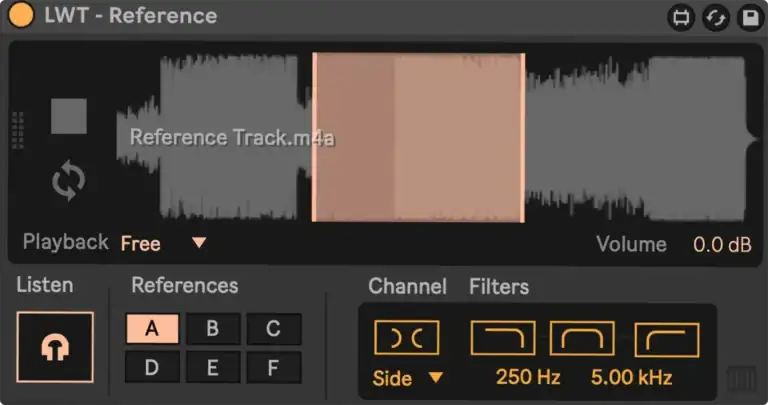The image size is (768, 405).
Task: Click the hot-swap preset icon
Action: pyautogui.click(x=716, y=18)
